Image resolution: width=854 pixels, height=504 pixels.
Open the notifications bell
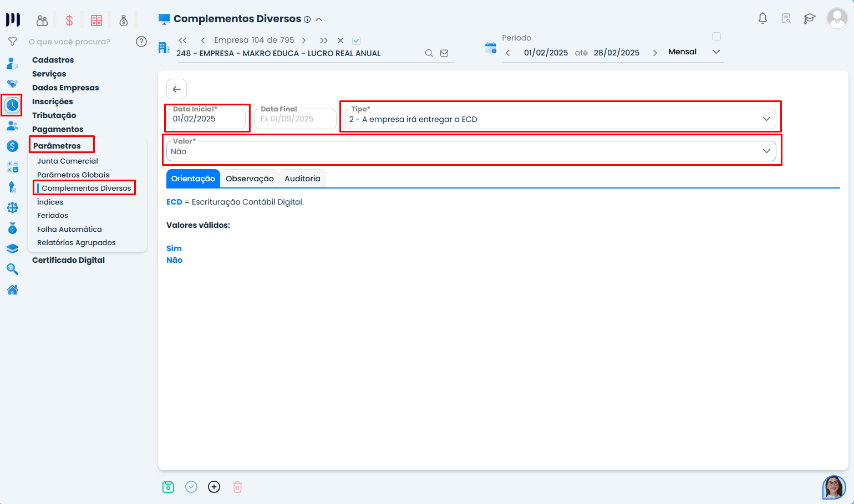762,18
